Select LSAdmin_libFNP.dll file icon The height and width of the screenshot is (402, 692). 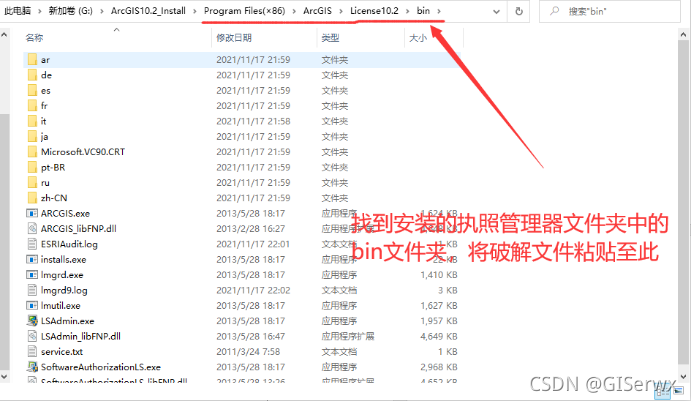(x=32, y=336)
